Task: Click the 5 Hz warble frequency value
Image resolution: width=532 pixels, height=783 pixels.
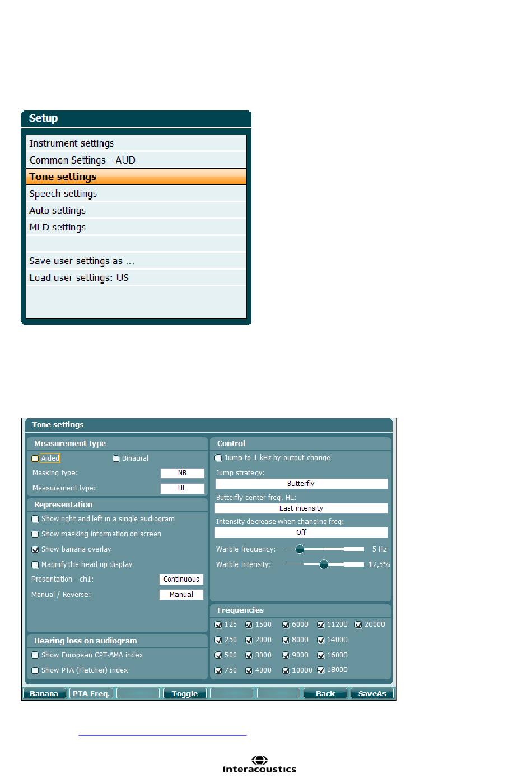Action: click(379, 549)
